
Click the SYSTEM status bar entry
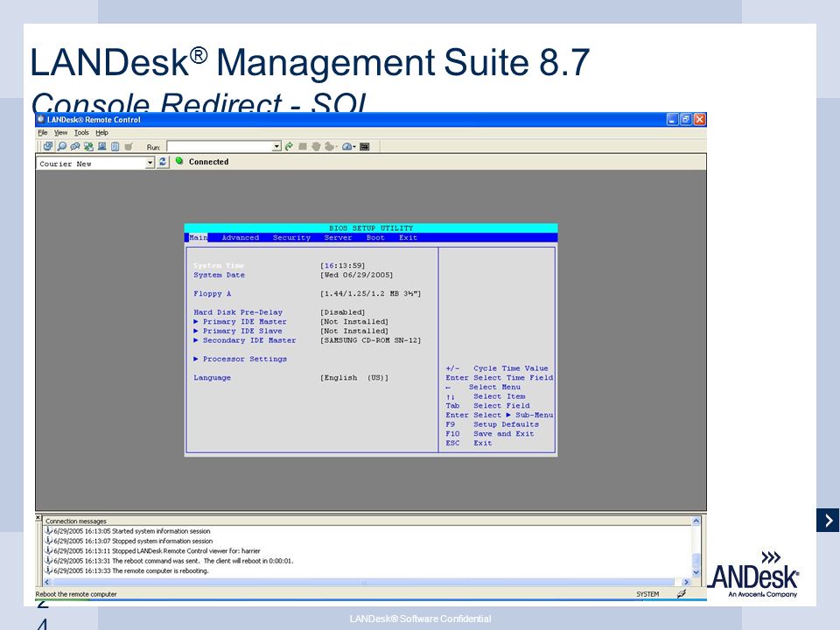(x=647, y=594)
